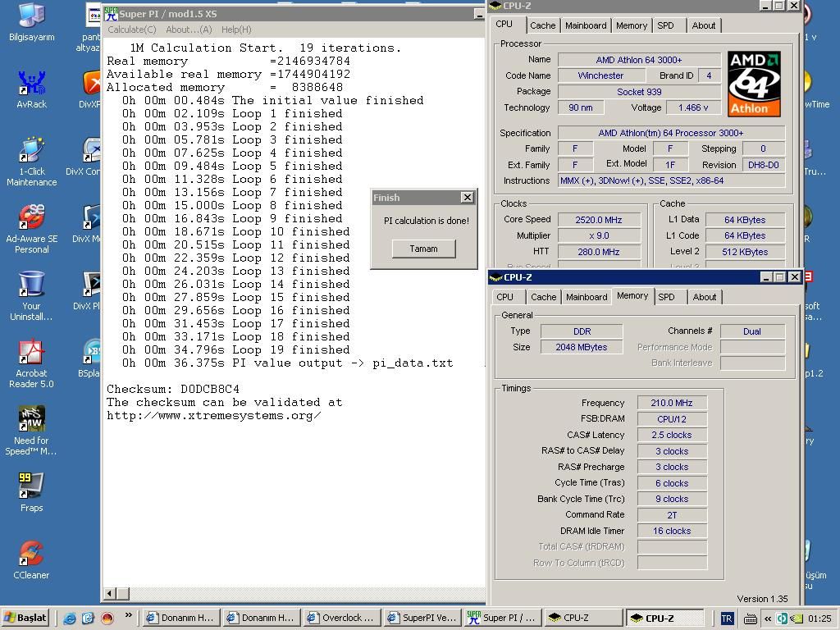Open the Cache tab in lower CPU-Z

(544, 297)
